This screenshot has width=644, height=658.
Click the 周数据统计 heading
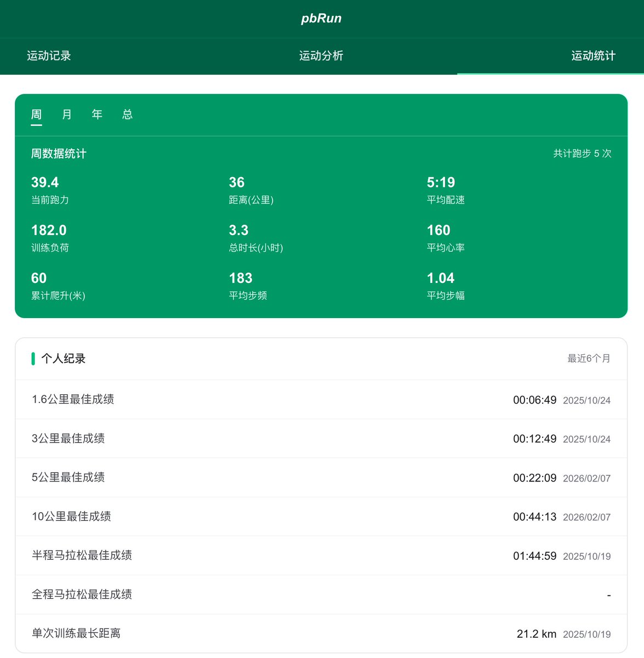[x=59, y=154]
